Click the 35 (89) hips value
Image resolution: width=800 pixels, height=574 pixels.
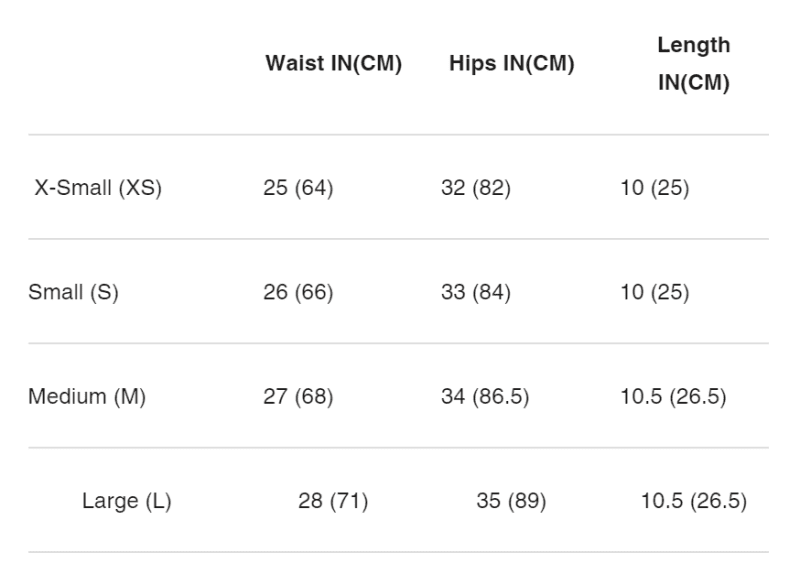[x=511, y=501]
